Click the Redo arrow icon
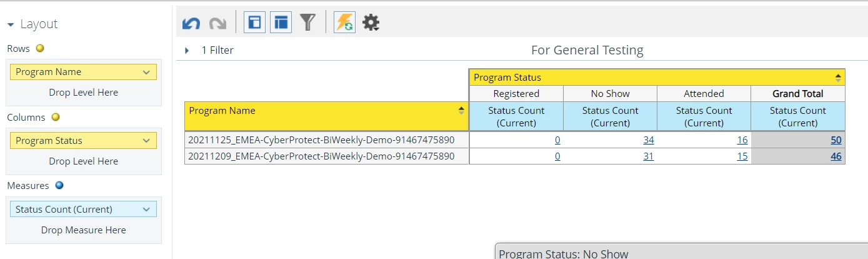 (x=217, y=24)
